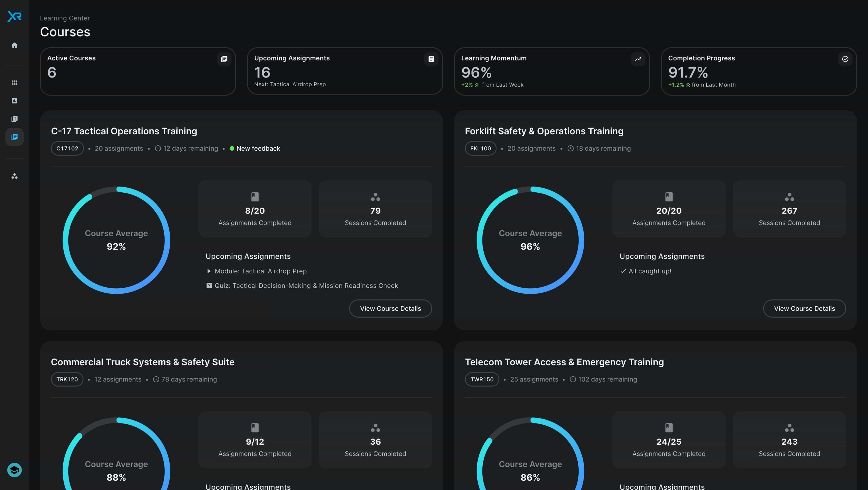Click the +2% from Last Week text
The image size is (868, 490).
tap(492, 85)
